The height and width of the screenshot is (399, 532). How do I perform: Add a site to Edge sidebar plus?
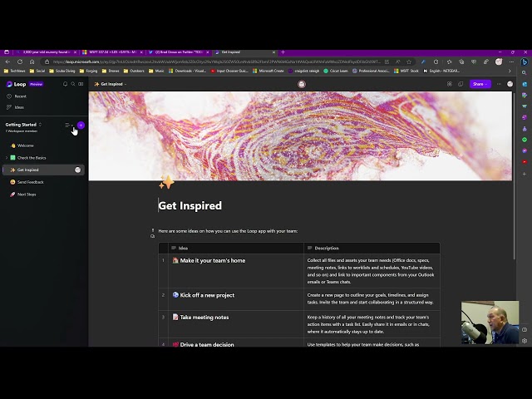click(525, 174)
